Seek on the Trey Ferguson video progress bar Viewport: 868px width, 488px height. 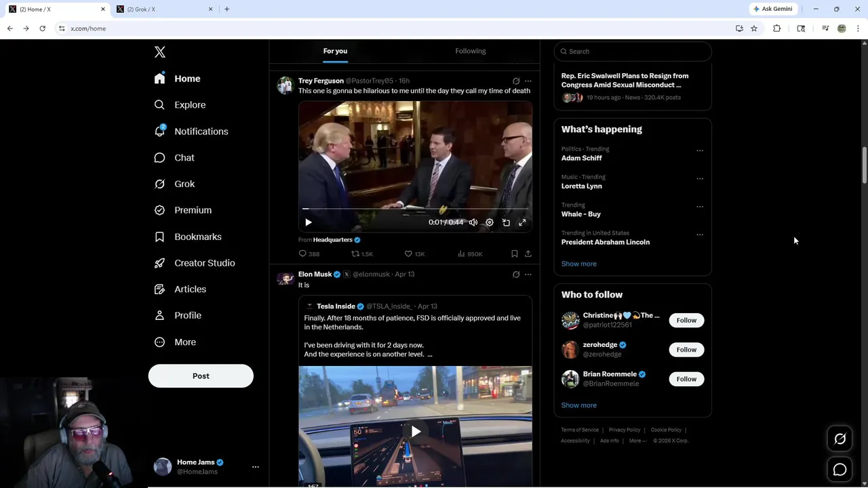(x=415, y=209)
